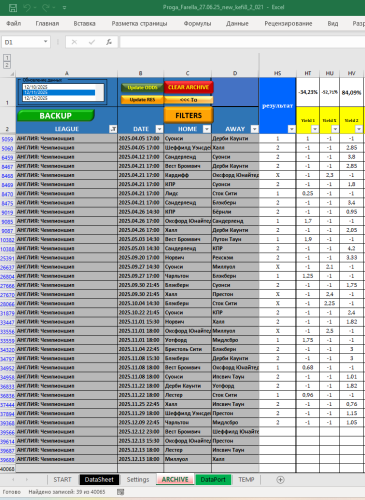Select the Кардифф home team cell
This screenshot has width=365, height=500.
(x=188, y=175)
